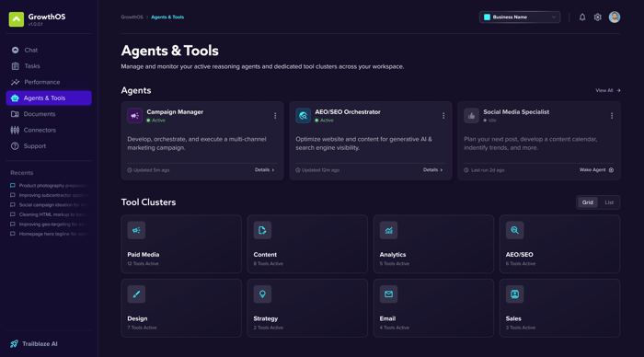Click the Design brush icon
This screenshot has height=357, width=644.
136,294
